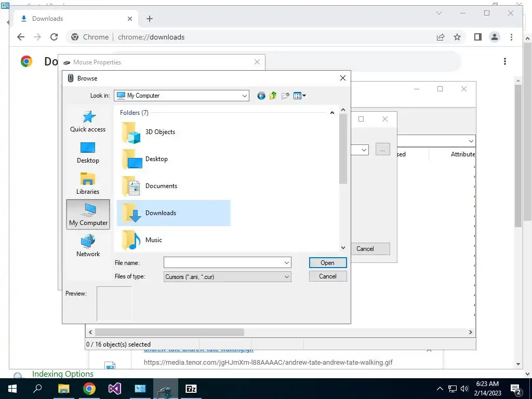The image size is (532, 399).
Task: Reload the Chrome downloads page
Action: pos(54,37)
